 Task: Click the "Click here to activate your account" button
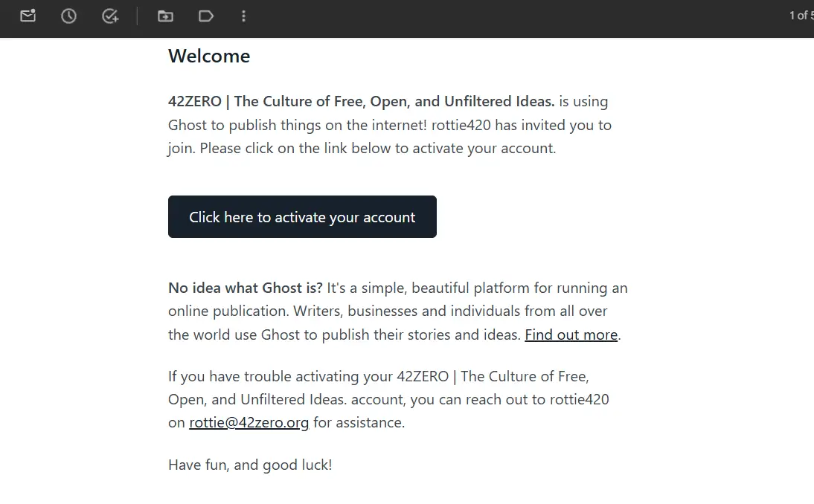[x=302, y=217]
